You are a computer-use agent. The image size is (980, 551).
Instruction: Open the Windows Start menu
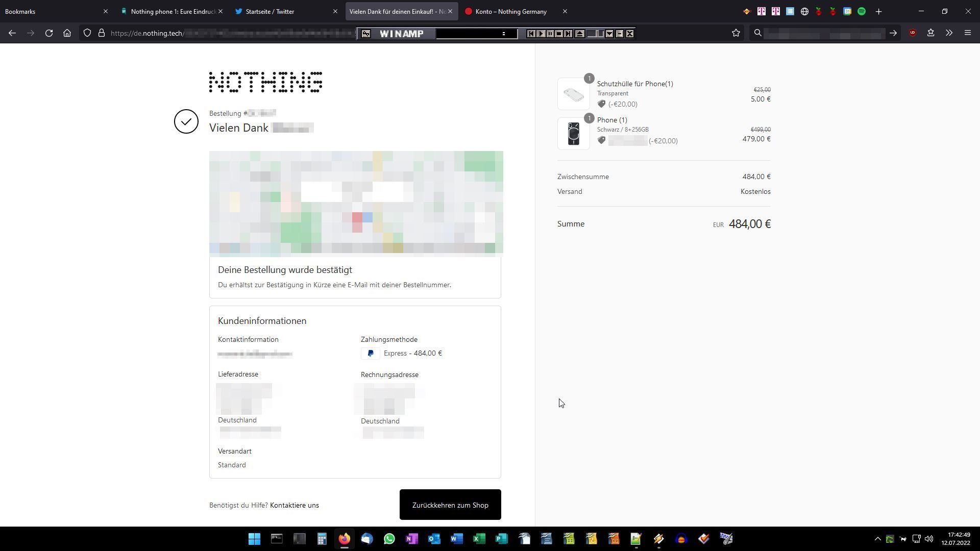point(254,539)
